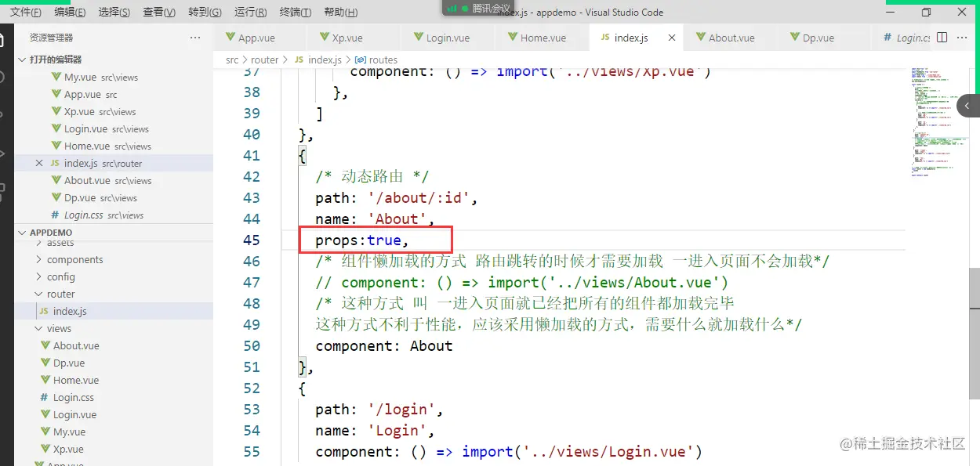Collapse the 打开的编辑器 section
This screenshot has height=466, width=980.
click(21, 60)
